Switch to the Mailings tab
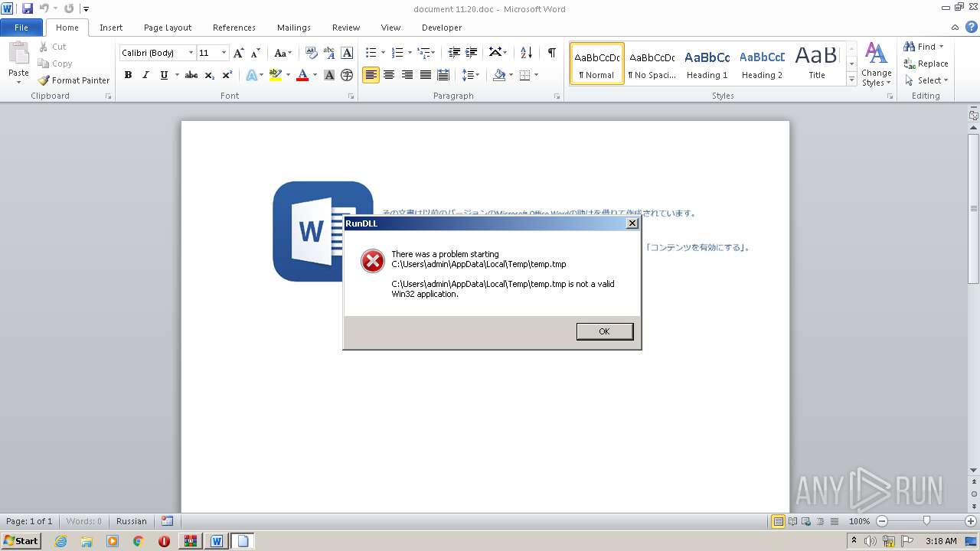Screen dimensions: 980x551 point(294,28)
